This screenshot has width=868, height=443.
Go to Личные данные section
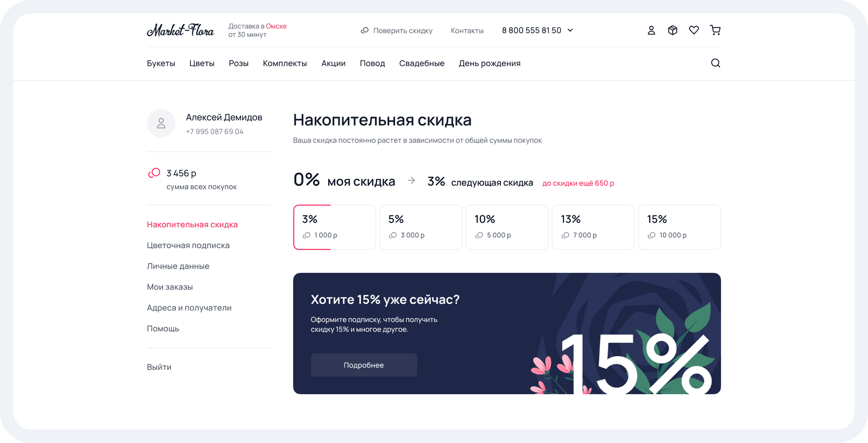coord(178,266)
